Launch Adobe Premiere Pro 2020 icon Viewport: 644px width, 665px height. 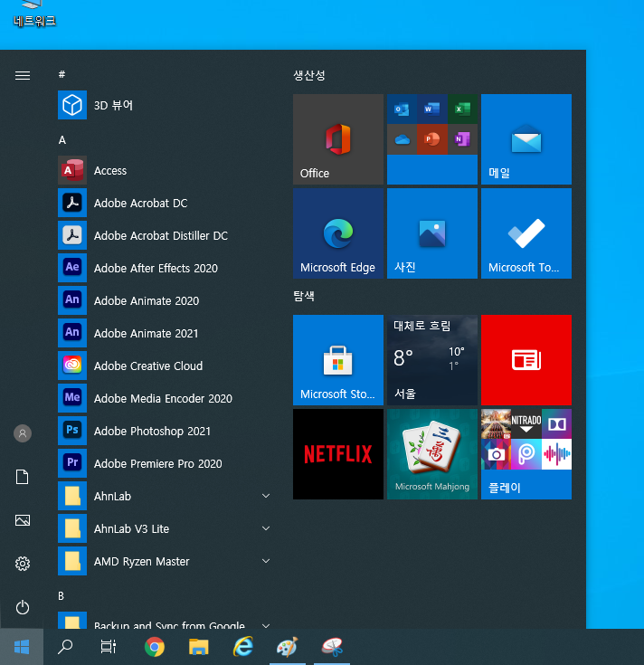coord(72,463)
